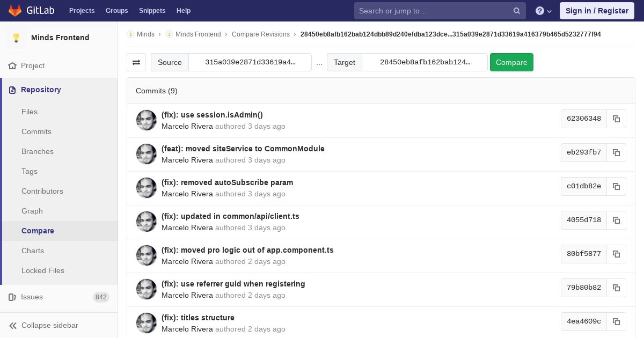Open the Source revision dropdown
Screen dimensions: 644x338
(250, 62)
